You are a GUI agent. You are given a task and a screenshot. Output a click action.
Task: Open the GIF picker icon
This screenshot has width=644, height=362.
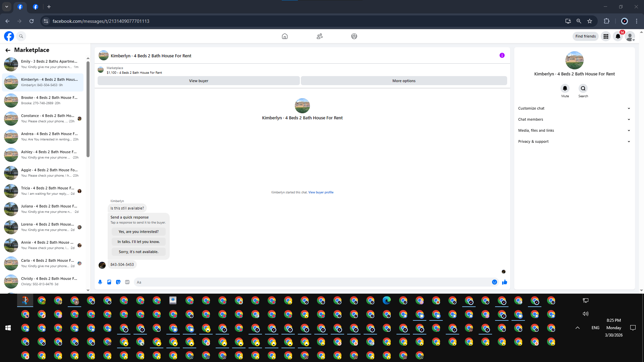(127, 282)
